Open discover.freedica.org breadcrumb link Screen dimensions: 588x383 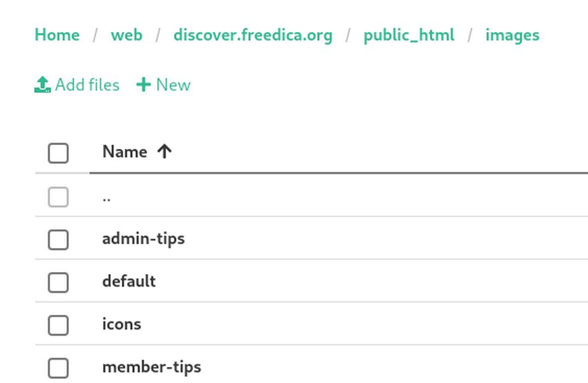tap(253, 35)
